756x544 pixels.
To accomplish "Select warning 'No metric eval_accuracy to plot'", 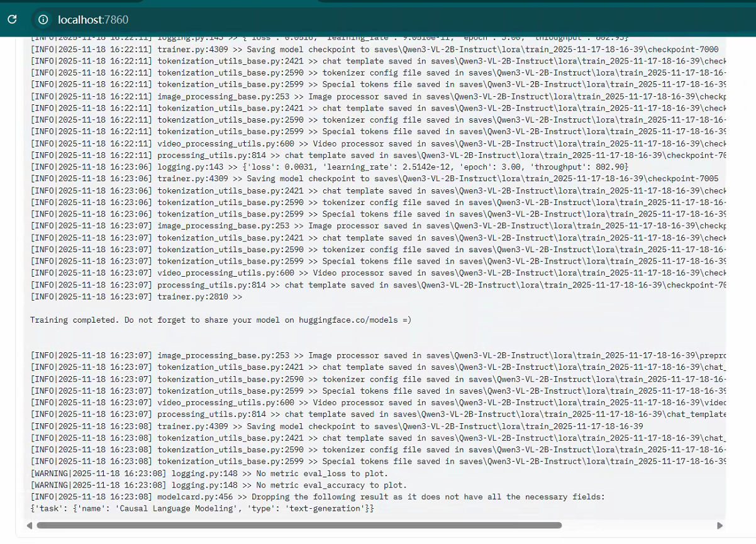I will pos(219,485).
